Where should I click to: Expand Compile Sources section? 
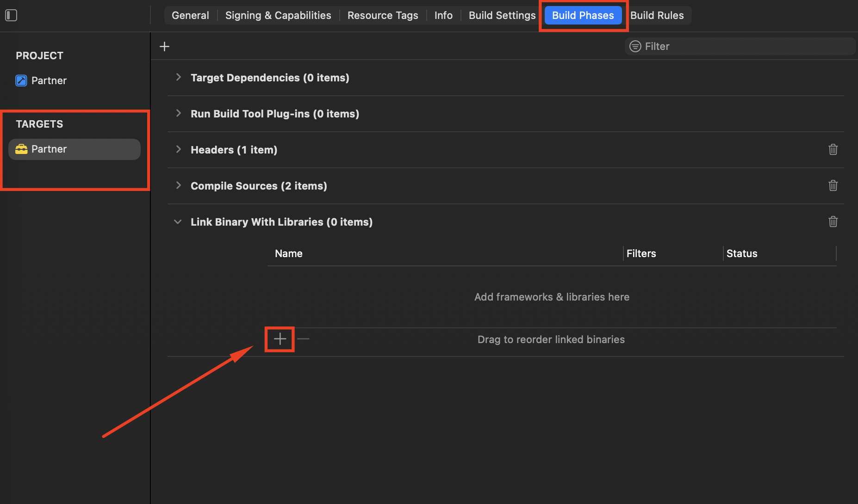click(x=178, y=185)
